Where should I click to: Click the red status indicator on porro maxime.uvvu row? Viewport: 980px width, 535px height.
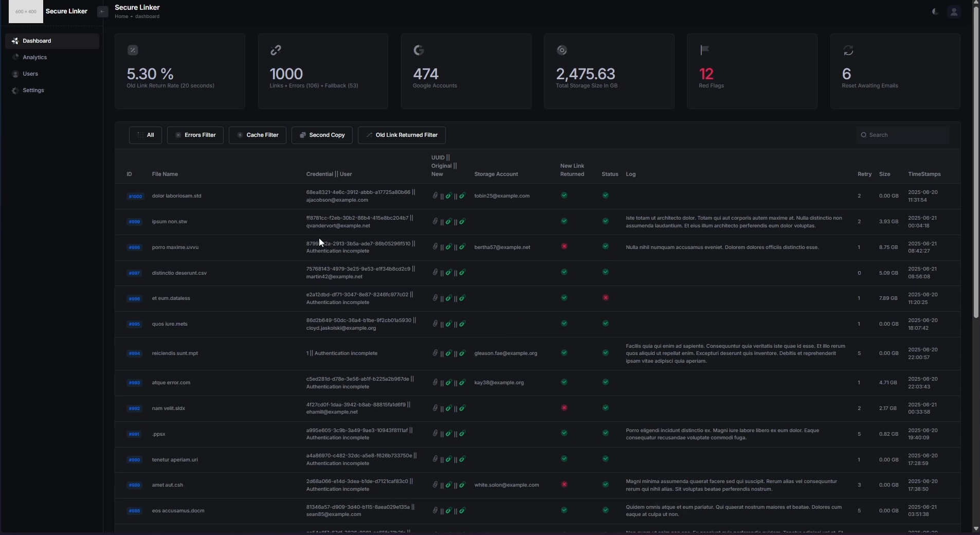coord(564,247)
